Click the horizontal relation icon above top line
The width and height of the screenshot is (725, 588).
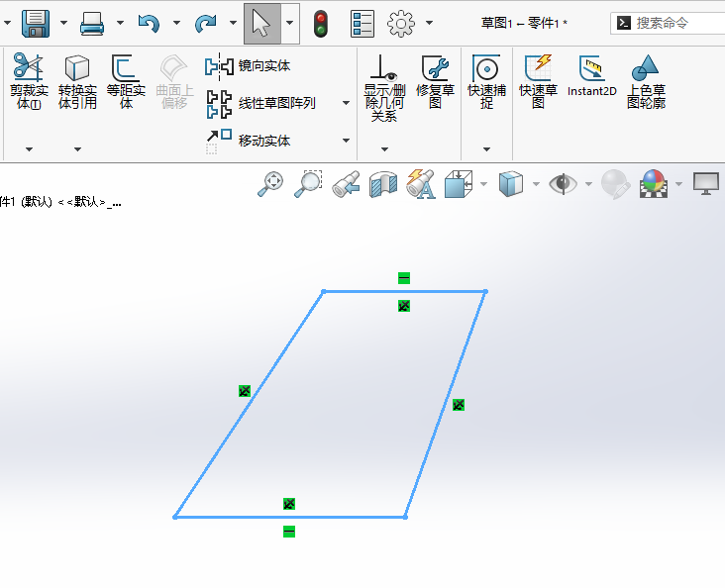404,278
